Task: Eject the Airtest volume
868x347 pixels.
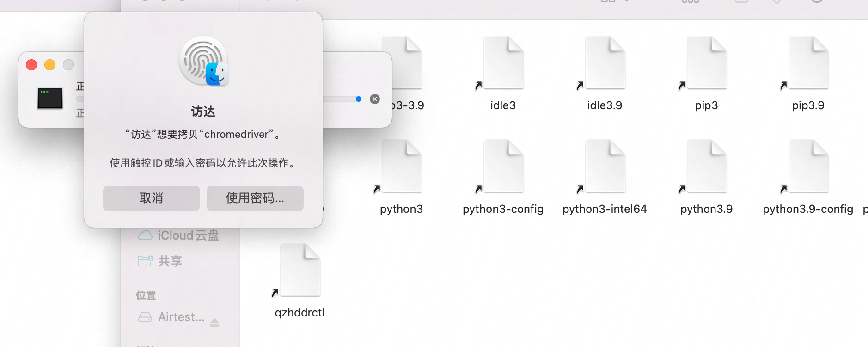Action: point(214,322)
